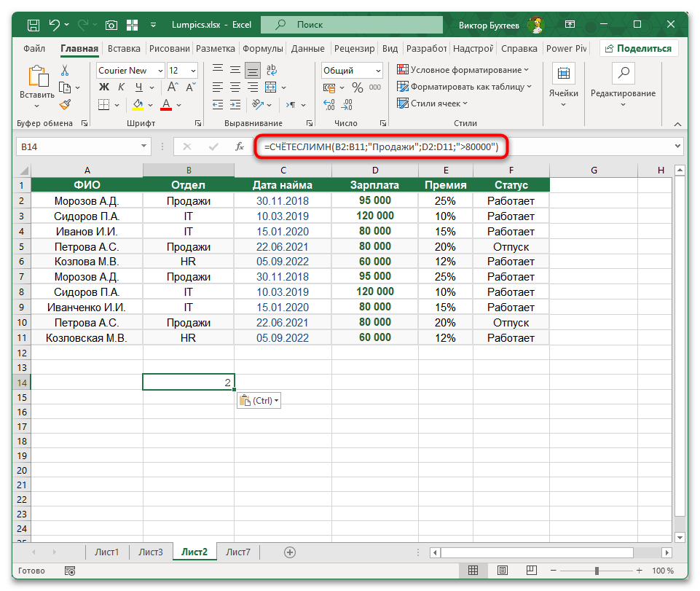700x591 pixels.
Task: Zoom in with the plus button
Action: tap(640, 571)
